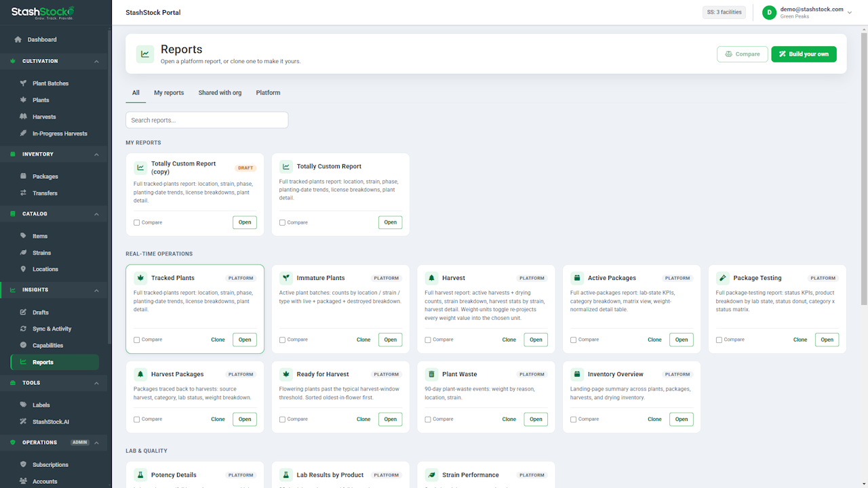
Task: Tick Compare for Harvest Packages report
Action: [137, 420]
